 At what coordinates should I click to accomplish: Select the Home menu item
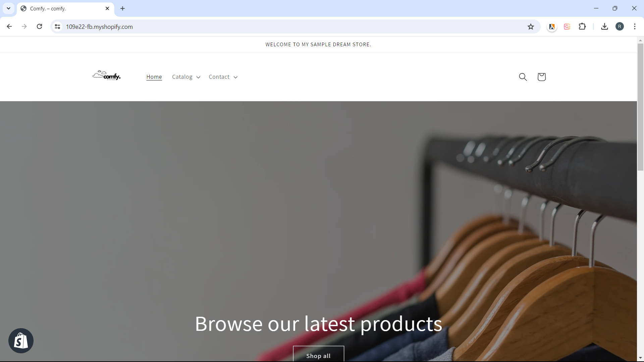click(x=154, y=77)
